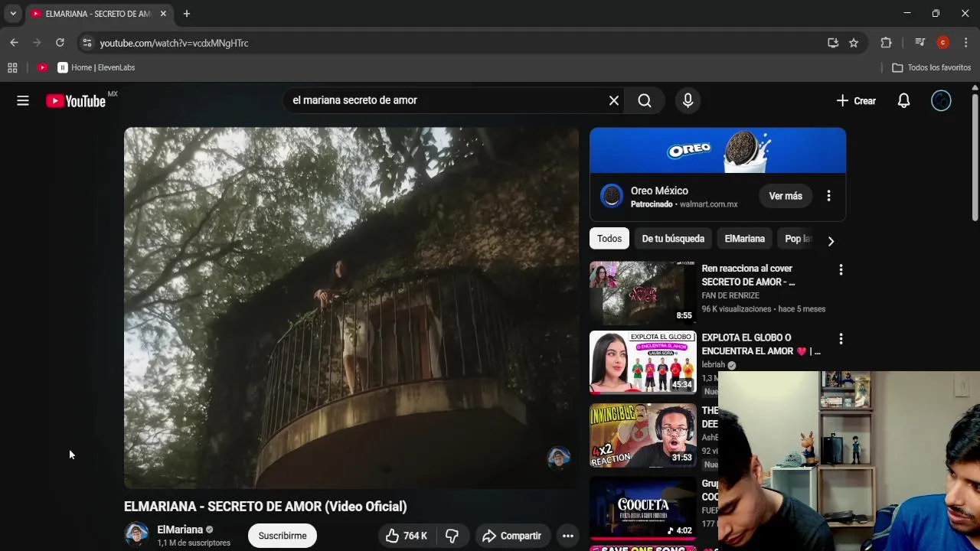
Task: Open the ElMariana channel name
Action: click(x=180, y=530)
